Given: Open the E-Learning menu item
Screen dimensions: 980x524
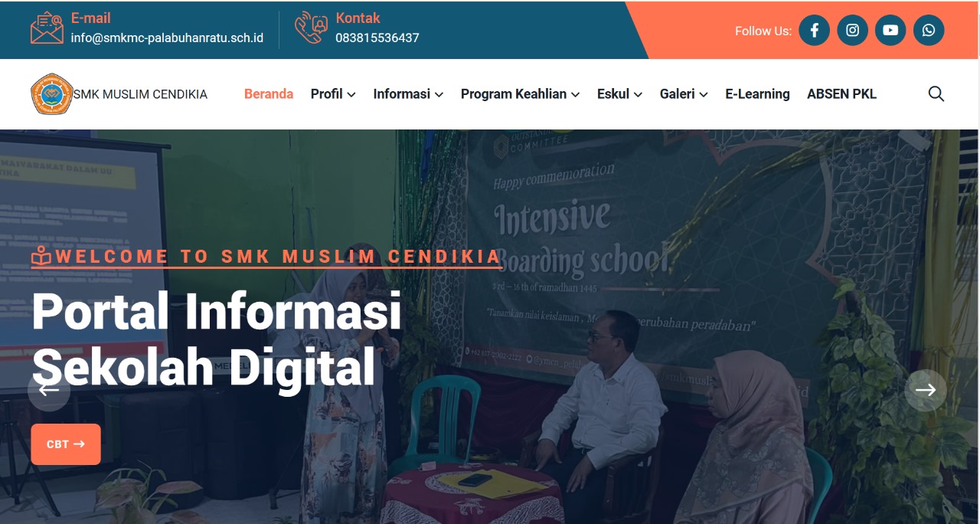Looking at the screenshot, I should coord(757,94).
